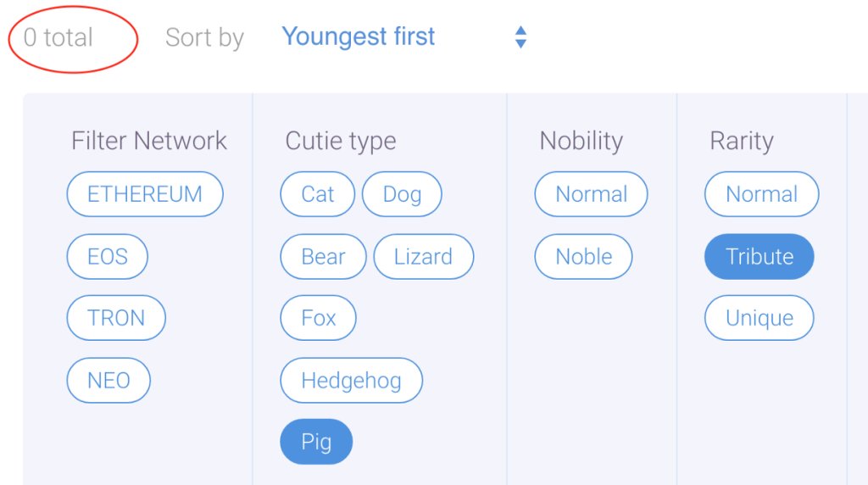This screenshot has width=868, height=485.
Task: Click the 0 total results count
Action: click(x=58, y=37)
